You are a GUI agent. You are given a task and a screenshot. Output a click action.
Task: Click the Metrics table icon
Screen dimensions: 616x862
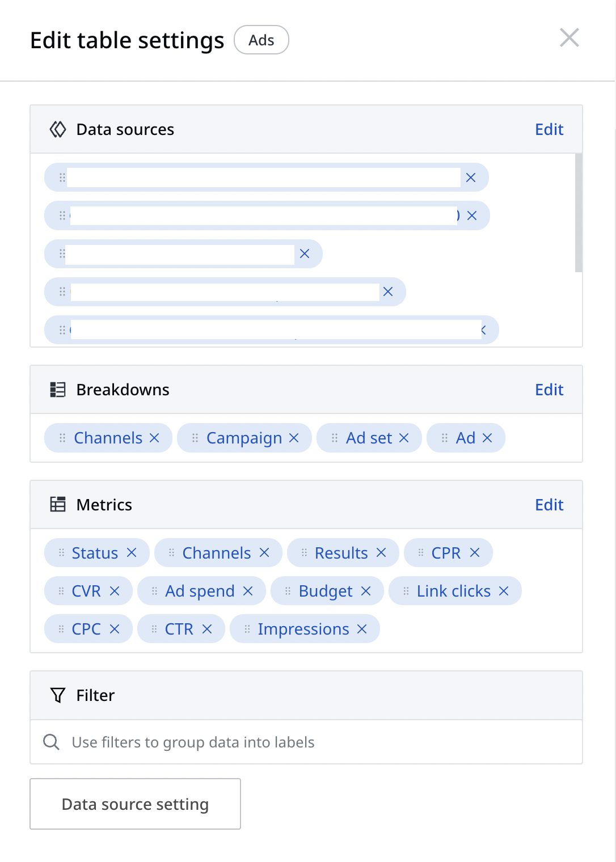[57, 504]
